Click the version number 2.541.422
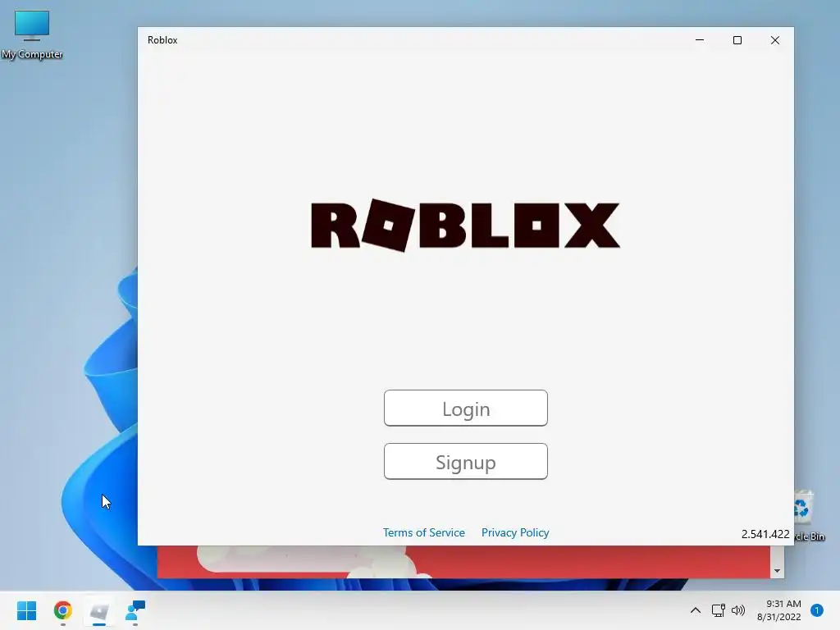Viewport: 840px width, 630px height. coord(765,534)
